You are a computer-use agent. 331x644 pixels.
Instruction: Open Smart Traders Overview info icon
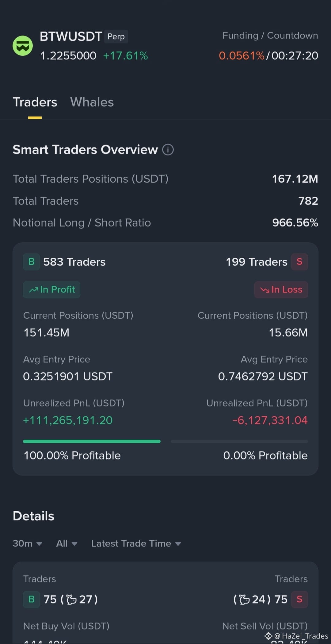pos(168,150)
